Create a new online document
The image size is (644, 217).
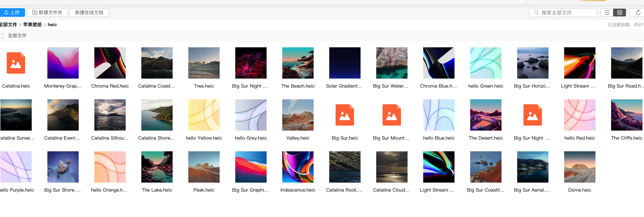tap(89, 13)
